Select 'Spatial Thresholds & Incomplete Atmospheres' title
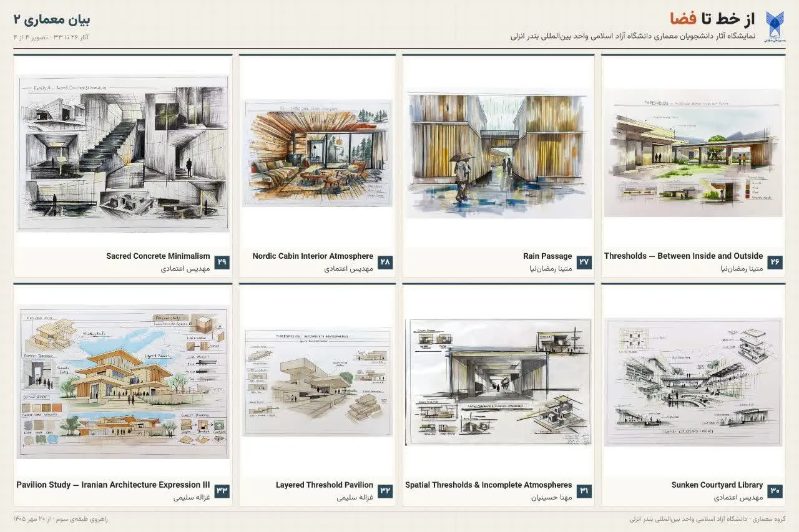799x532 pixels. (x=489, y=485)
